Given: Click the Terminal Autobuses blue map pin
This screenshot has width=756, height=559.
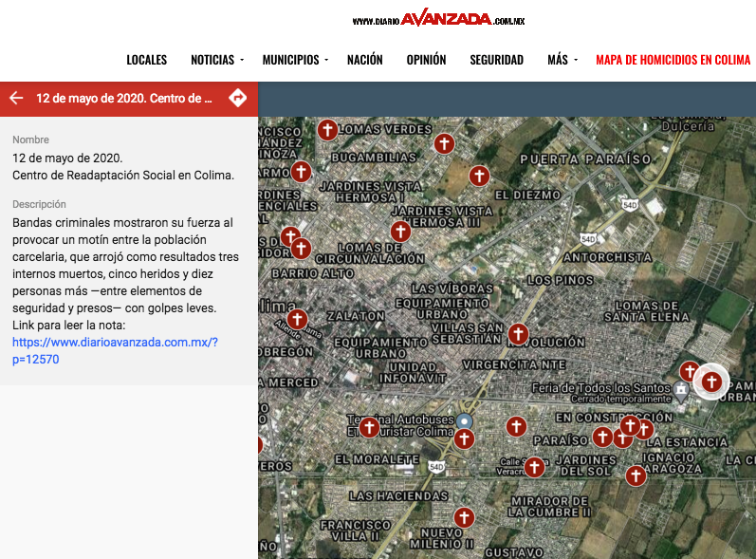Looking at the screenshot, I should point(464,420).
